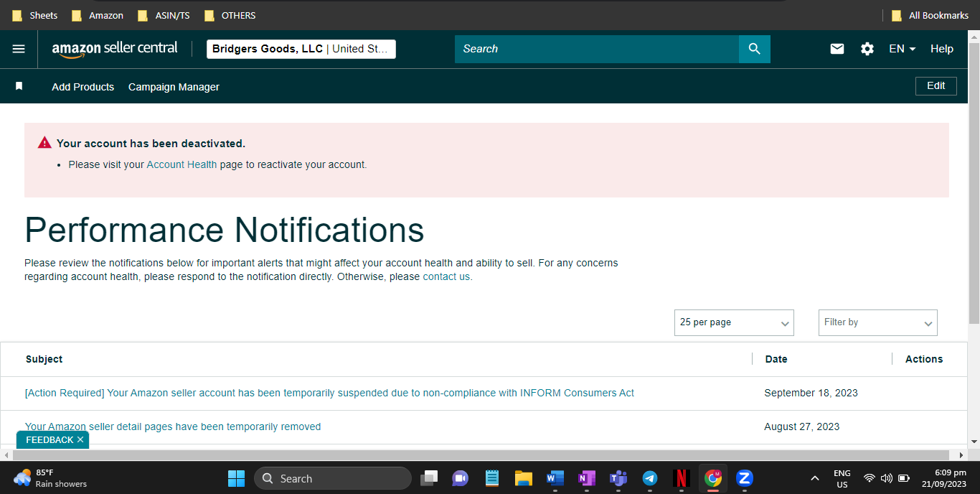
Task: Follow the Account Health link
Action: [182, 164]
